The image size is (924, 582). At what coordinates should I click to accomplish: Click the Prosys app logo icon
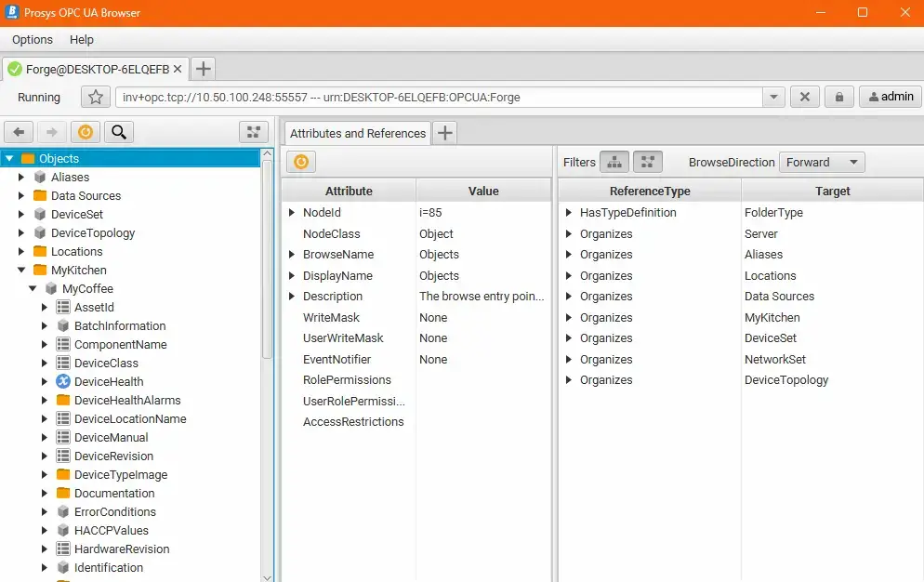(x=12, y=12)
